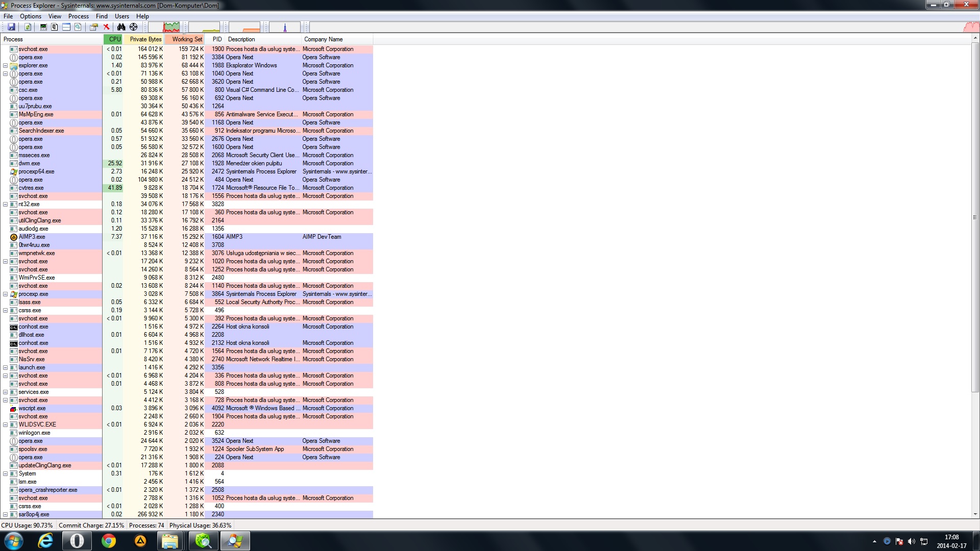980x551 pixels.
Task: Sort by the Private Bytes column header
Action: [143, 39]
